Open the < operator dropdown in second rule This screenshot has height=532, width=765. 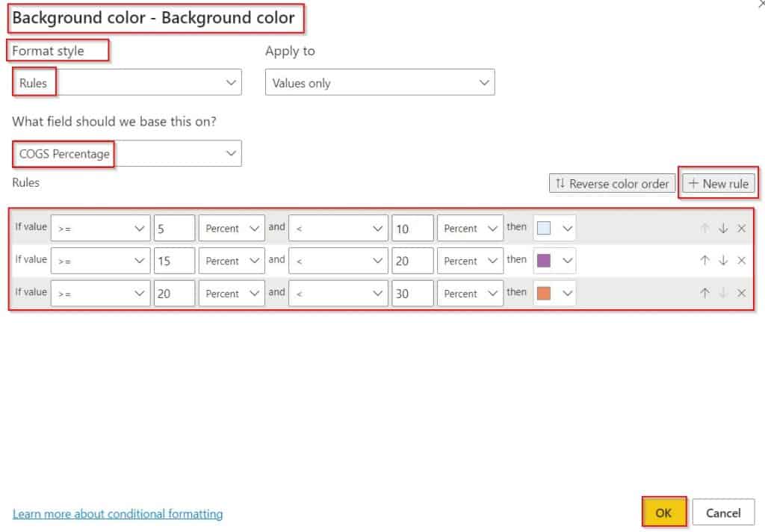338,261
